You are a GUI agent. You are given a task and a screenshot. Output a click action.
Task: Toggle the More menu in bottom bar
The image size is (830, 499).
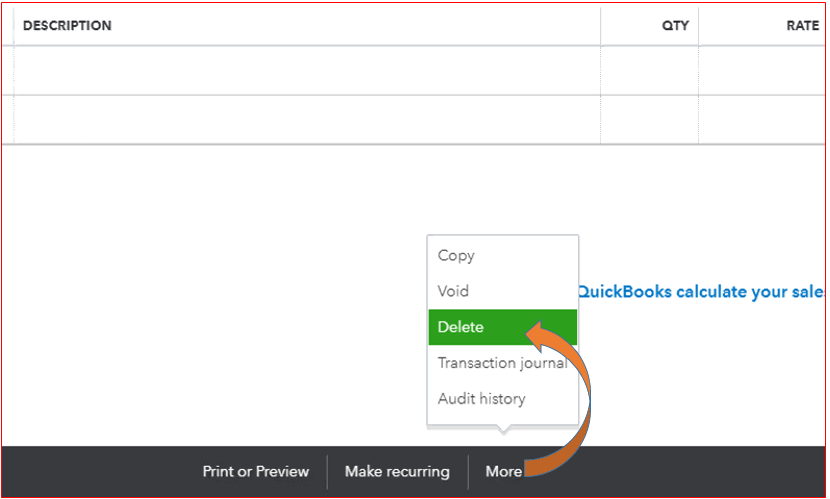tap(503, 472)
